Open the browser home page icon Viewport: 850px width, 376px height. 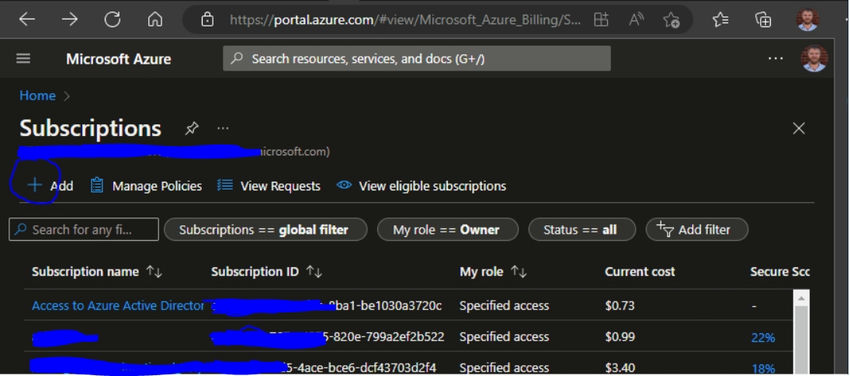[155, 20]
